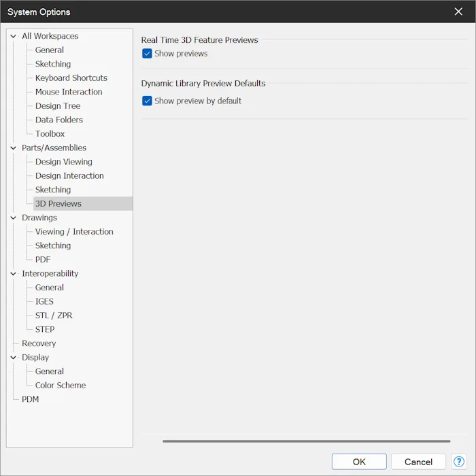Select Sketching under Parts/Assemblies
The height and width of the screenshot is (476, 476).
point(53,190)
